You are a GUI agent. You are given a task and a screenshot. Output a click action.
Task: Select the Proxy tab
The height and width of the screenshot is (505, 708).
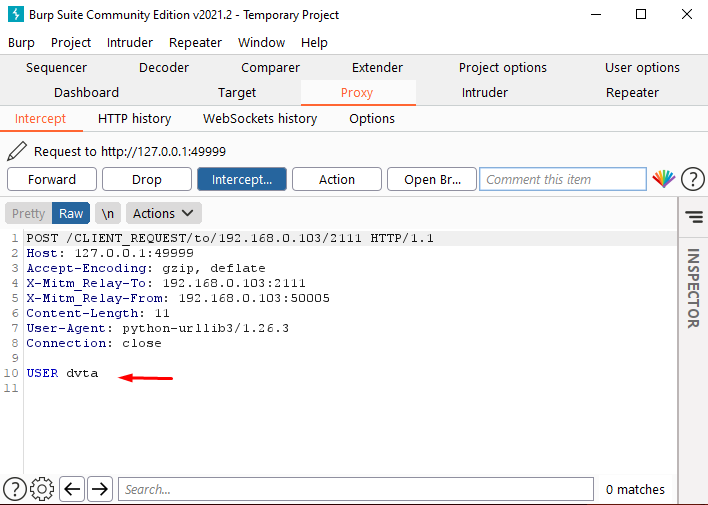click(357, 93)
